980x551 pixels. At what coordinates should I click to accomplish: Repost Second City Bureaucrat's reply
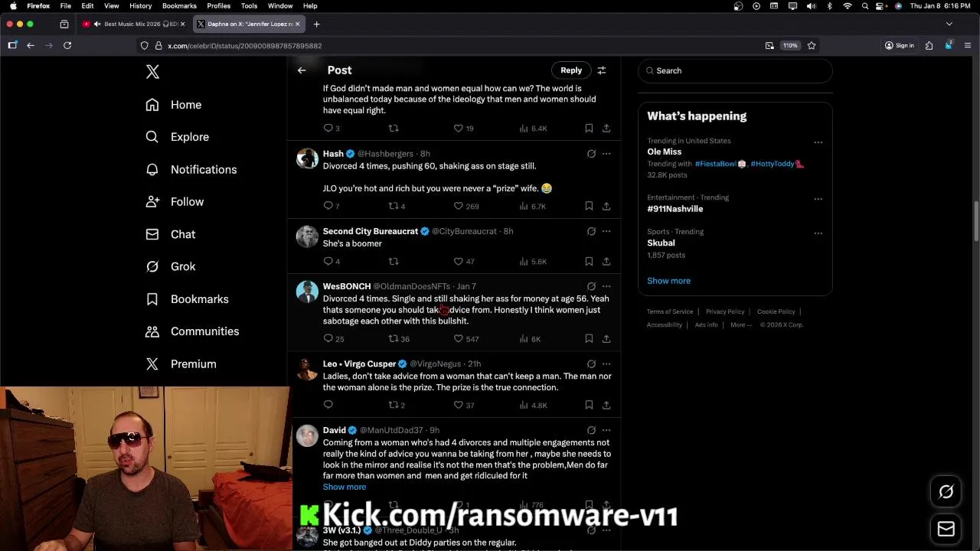point(394,262)
